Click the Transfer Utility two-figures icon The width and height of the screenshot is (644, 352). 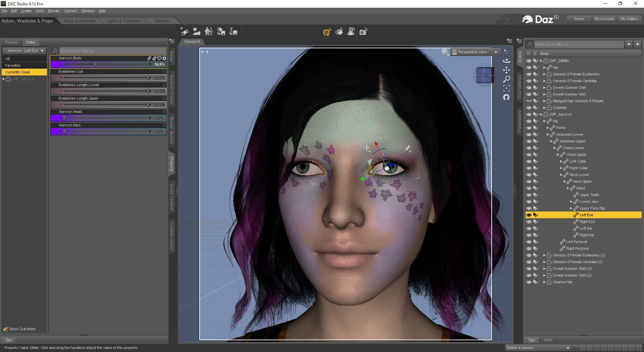point(209,32)
